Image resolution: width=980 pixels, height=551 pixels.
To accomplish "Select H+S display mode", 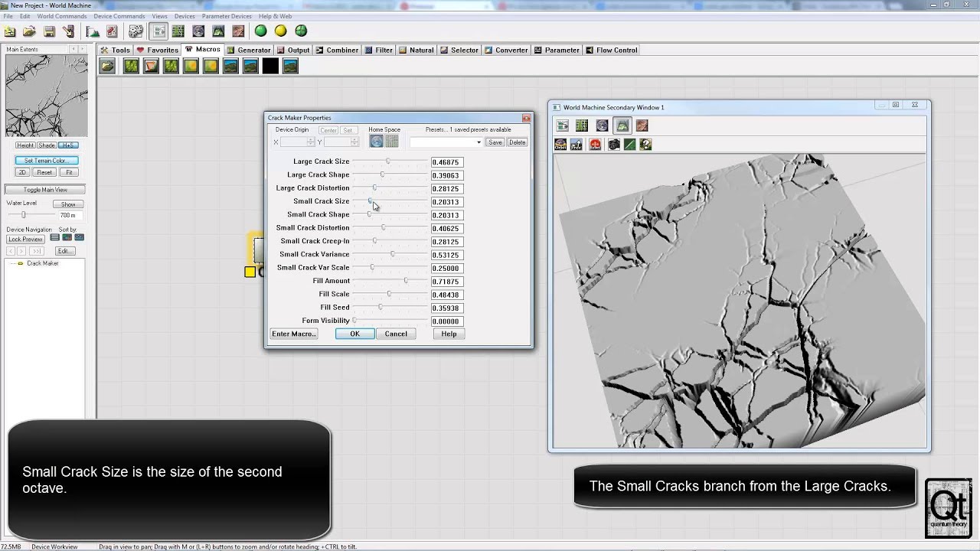I will (x=68, y=145).
